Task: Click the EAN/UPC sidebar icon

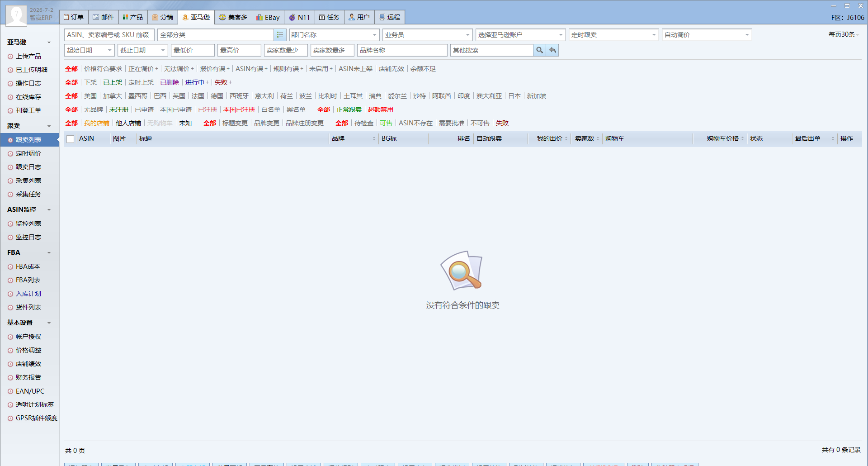Action: (x=10, y=391)
